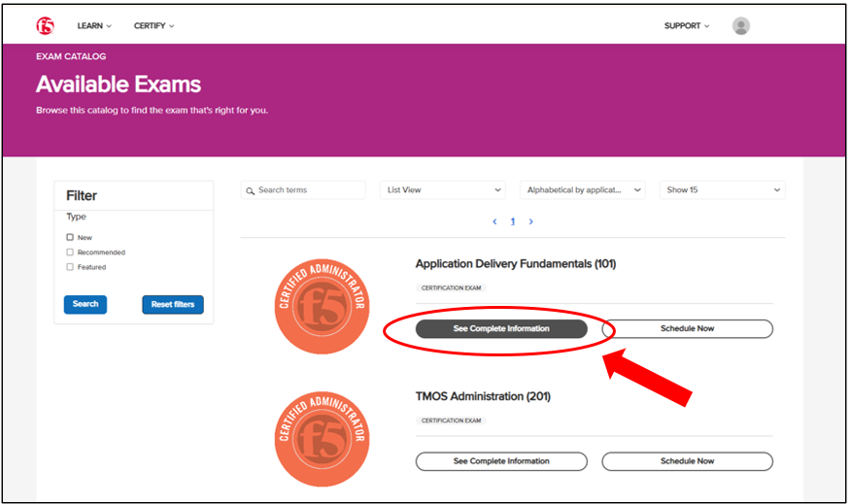This screenshot has width=851, height=504.
Task: Expand the CERTIFY menu
Action: pyautogui.click(x=153, y=26)
